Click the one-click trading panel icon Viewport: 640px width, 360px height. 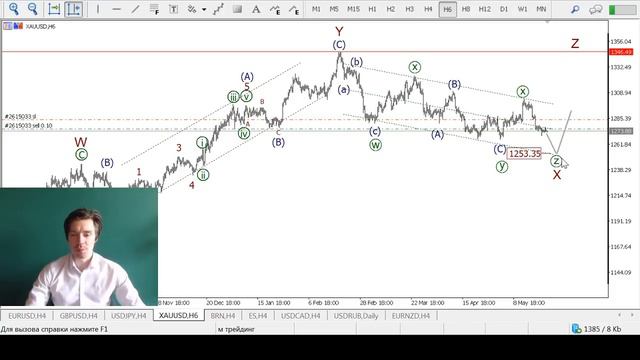[x=7, y=26]
